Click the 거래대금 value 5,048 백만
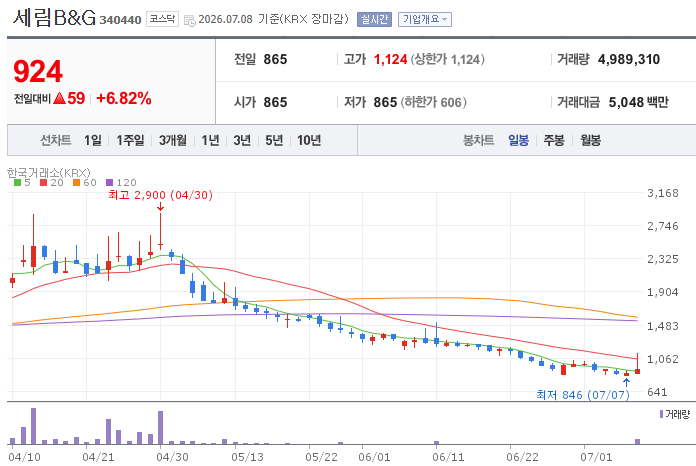The image size is (696, 466). pyautogui.click(x=638, y=103)
